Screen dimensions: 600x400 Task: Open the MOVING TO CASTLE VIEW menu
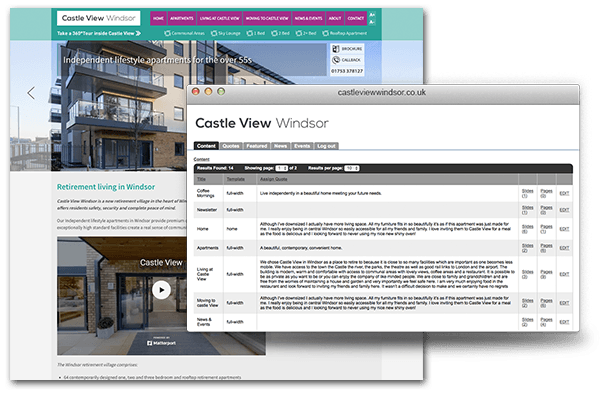(x=267, y=18)
